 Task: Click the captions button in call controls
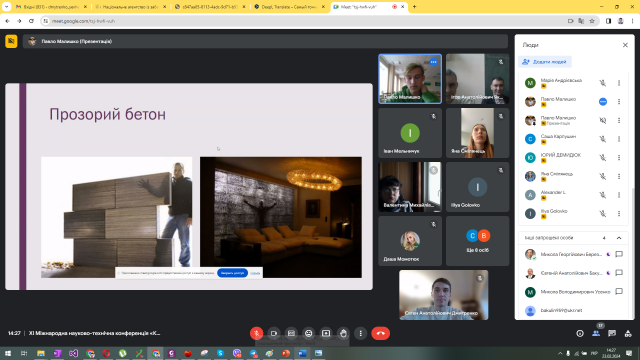coord(291,333)
